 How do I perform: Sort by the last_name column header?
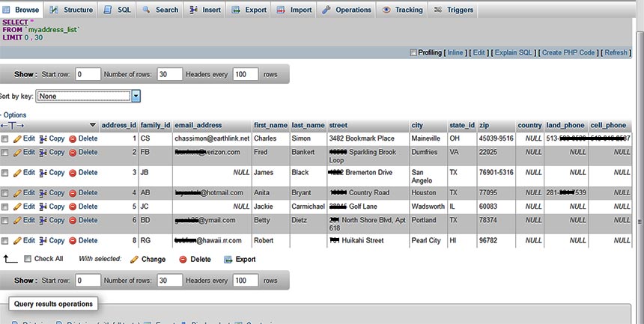pyautogui.click(x=308, y=125)
